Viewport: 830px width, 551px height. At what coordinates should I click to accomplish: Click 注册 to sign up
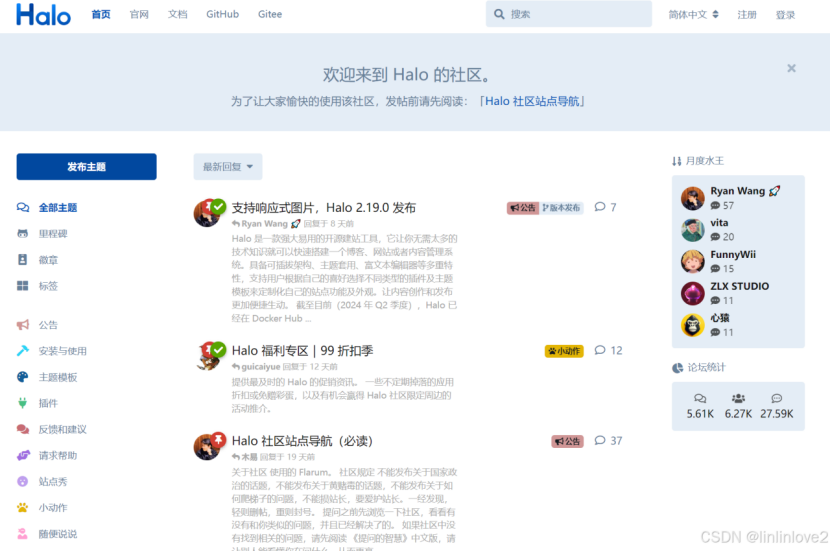(747, 15)
